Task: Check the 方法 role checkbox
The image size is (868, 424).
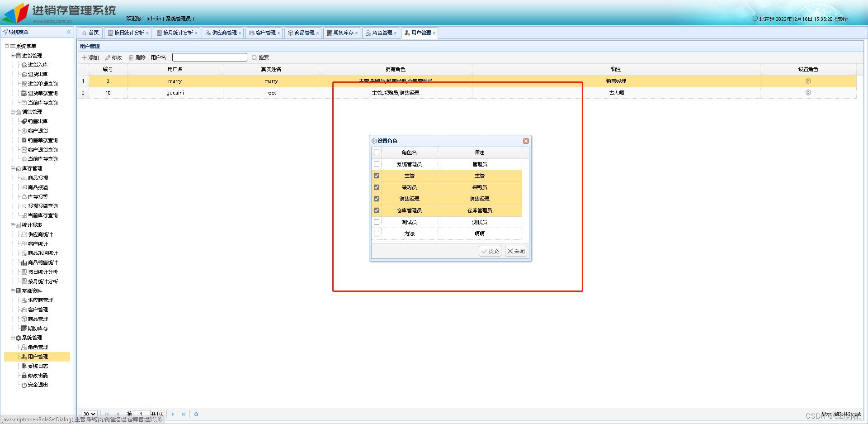Action: coord(377,233)
